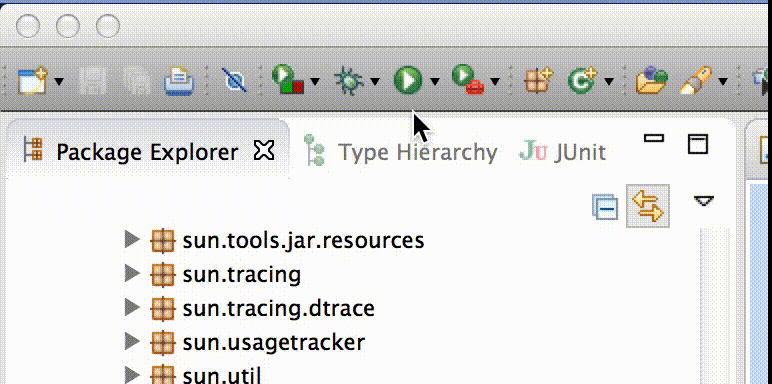Click the Debug bug icon

point(349,81)
